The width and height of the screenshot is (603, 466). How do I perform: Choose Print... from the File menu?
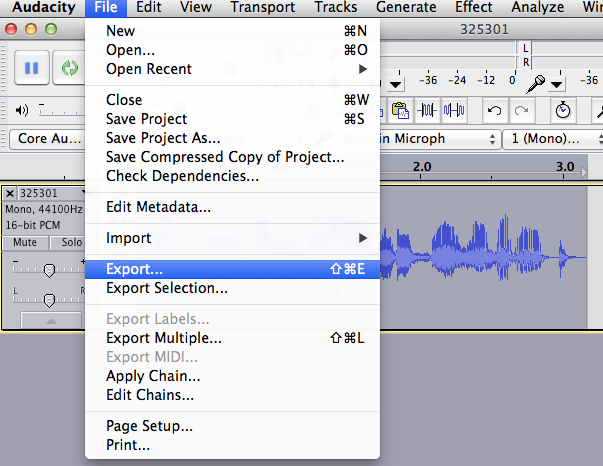(x=232, y=445)
